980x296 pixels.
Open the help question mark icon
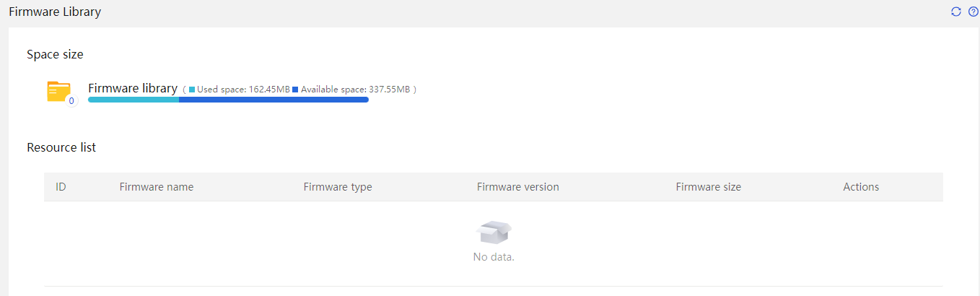(x=973, y=12)
